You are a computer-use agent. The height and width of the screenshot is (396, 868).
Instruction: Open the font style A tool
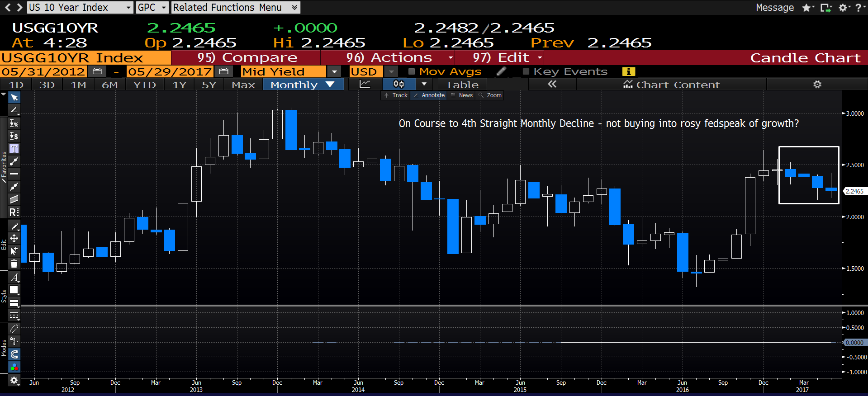(x=14, y=277)
